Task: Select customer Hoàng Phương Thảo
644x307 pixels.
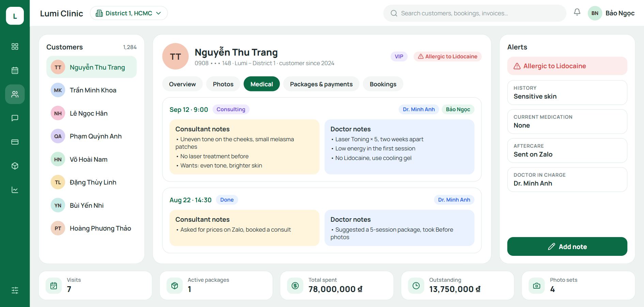Action: point(91,228)
